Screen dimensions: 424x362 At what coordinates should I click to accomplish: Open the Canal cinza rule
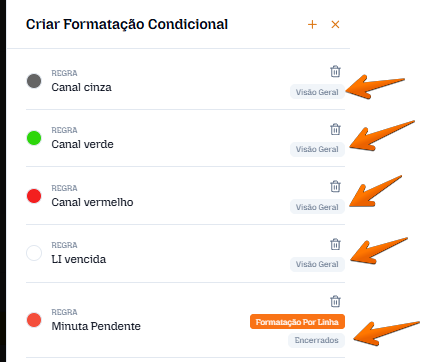81,87
